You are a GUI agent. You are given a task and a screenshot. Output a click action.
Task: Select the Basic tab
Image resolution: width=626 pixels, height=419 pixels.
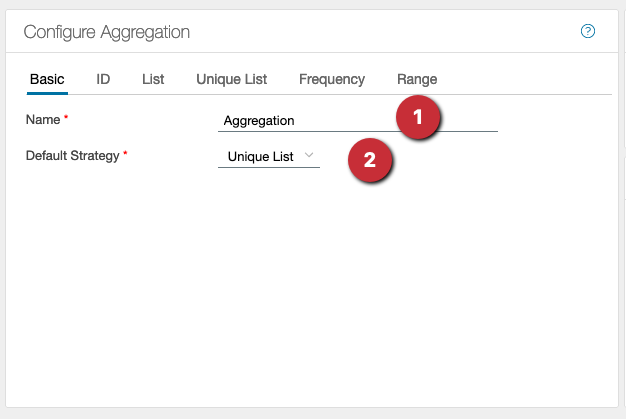[47, 79]
